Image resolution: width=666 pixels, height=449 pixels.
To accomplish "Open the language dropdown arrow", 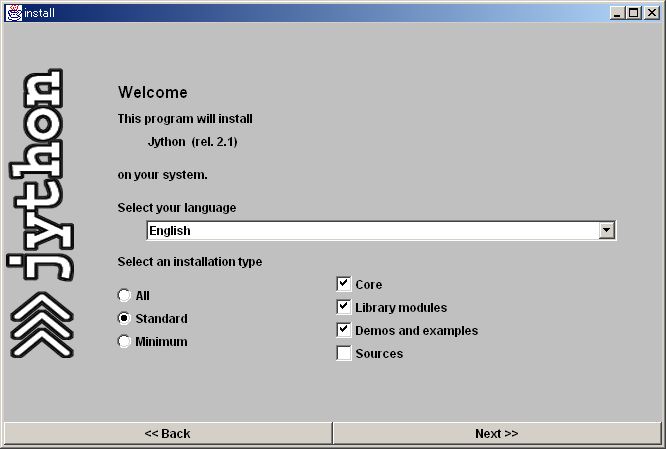I will point(607,230).
